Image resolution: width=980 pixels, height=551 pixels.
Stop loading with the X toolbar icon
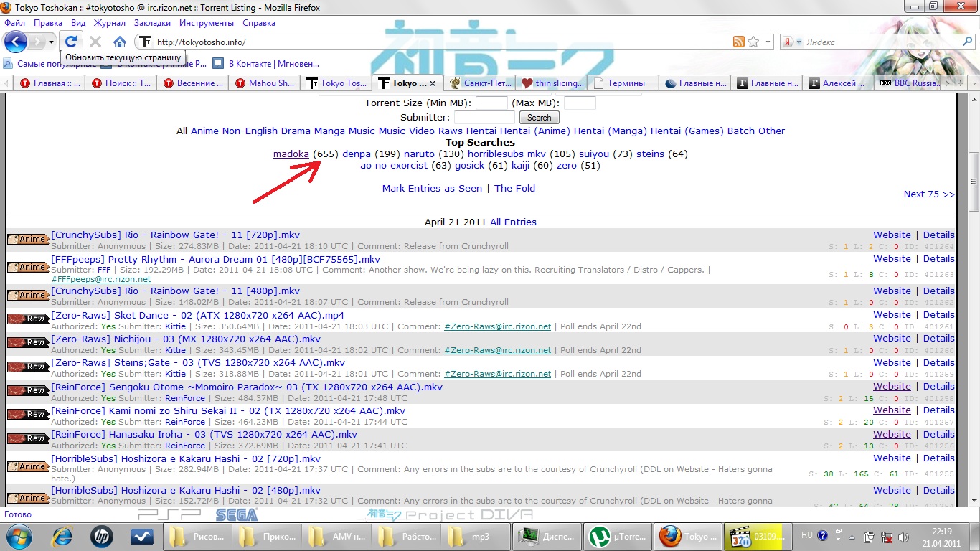(95, 42)
